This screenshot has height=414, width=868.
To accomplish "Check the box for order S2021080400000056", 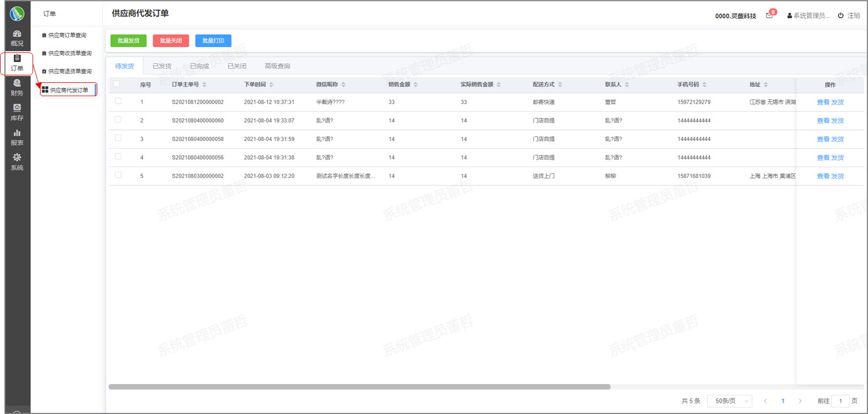I will [x=118, y=157].
